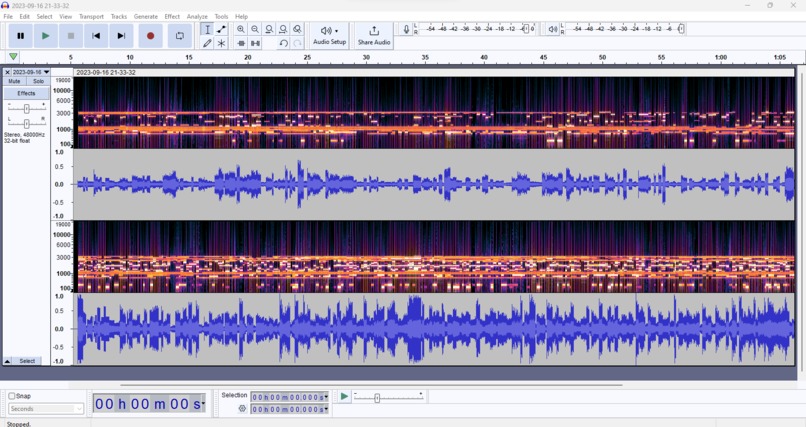Click the green playhead marker on ruler
This screenshot has height=427, width=806.
13,57
